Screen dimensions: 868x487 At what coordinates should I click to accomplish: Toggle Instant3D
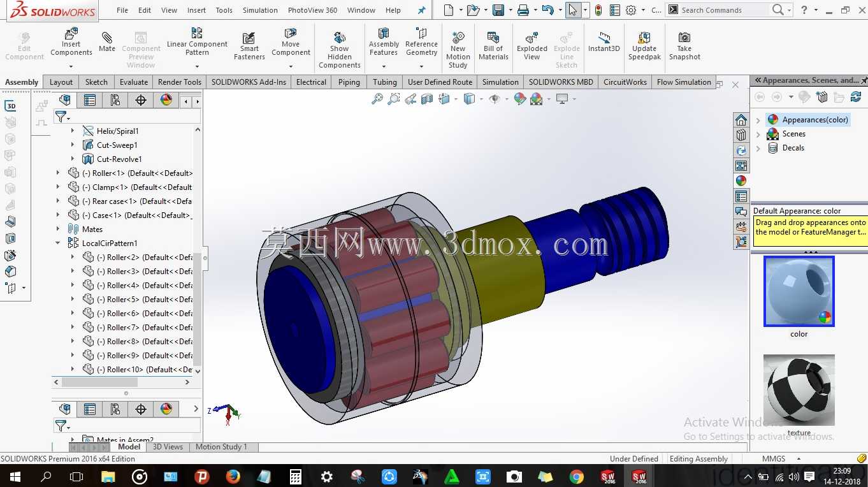click(604, 41)
